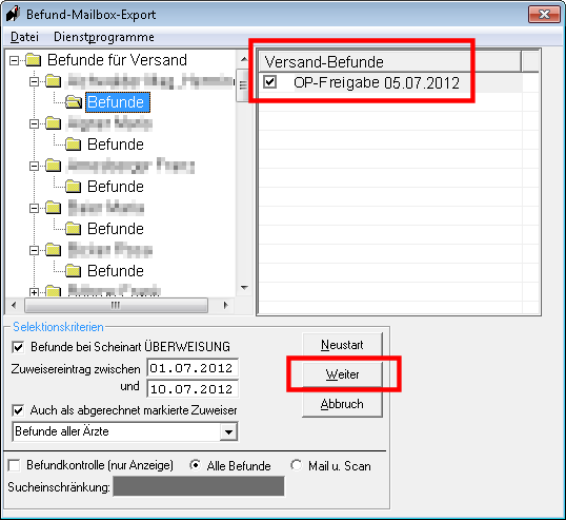Click the scroll-up arrow of the tree panel
Screen dimensions: 566x520
[x=244, y=59]
